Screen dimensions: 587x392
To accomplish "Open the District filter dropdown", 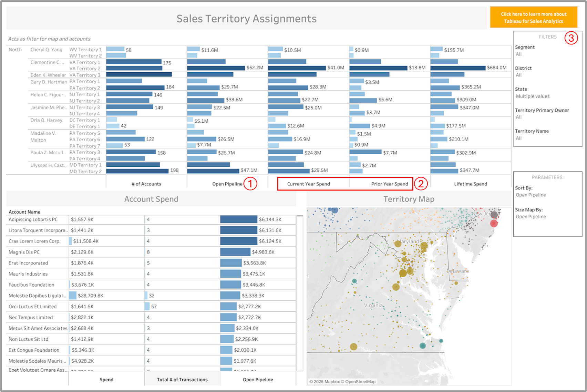I will [547, 75].
